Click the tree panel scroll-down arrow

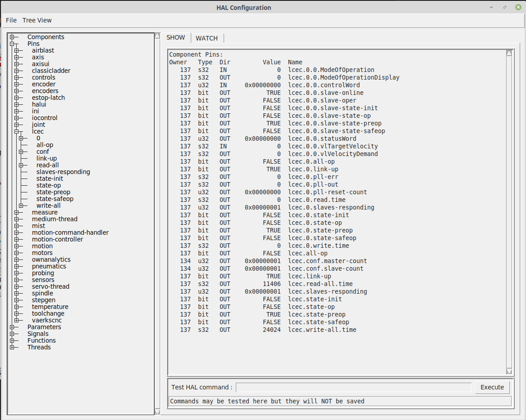click(157, 412)
